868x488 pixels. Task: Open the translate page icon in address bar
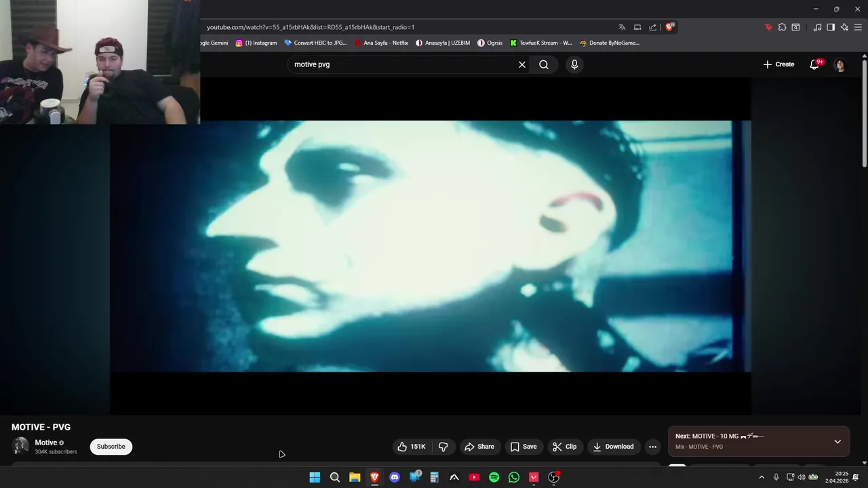pyautogui.click(x=622, y=27)
